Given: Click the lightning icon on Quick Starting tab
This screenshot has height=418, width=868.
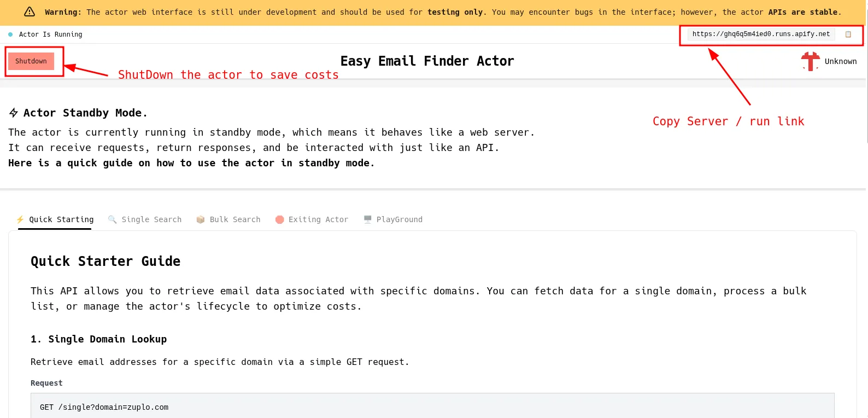Looking at the screenshot, I should (20, 219).
